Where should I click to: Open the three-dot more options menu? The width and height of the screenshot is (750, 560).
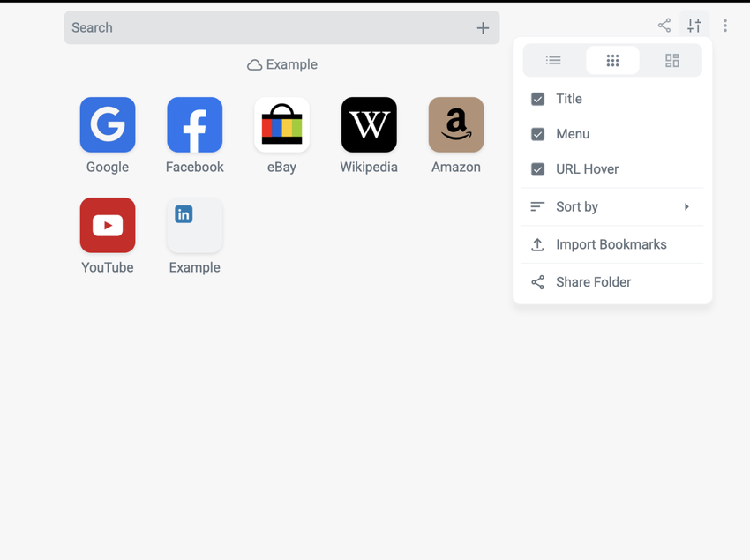725,26
